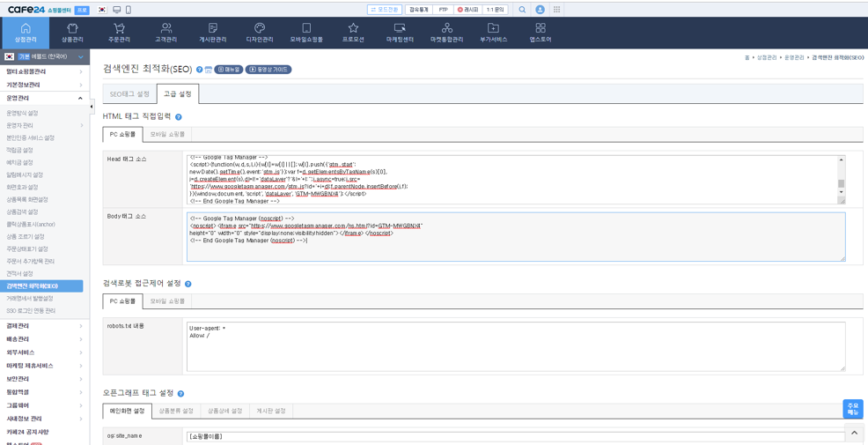This screenshot has width=868, height=445.
Task: Click the FTP button
Action: 444,10
